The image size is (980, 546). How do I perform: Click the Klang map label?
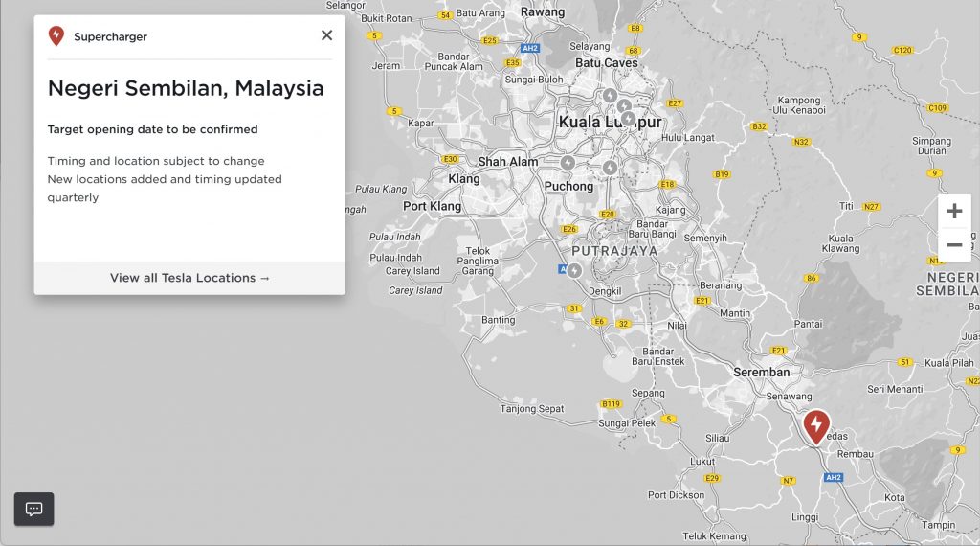click(464, 179)
